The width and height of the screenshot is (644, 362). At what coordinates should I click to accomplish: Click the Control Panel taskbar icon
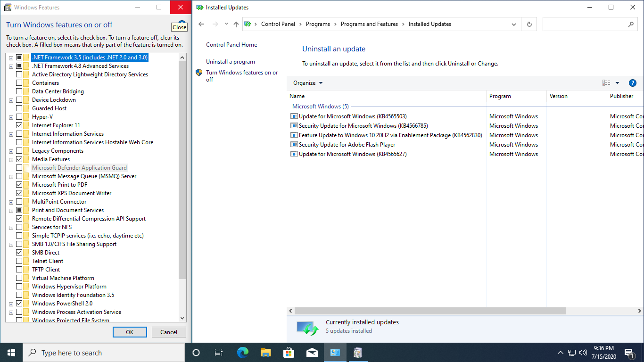click(335, 353)
